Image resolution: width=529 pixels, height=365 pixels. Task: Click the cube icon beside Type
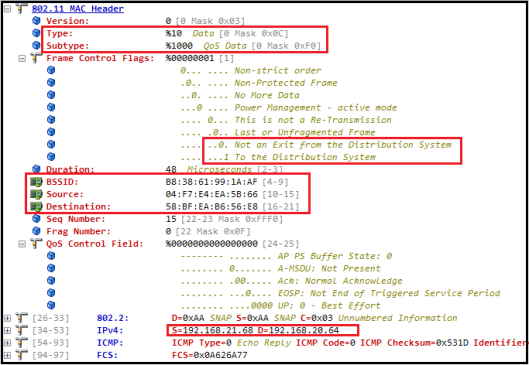tap(36, 33)
